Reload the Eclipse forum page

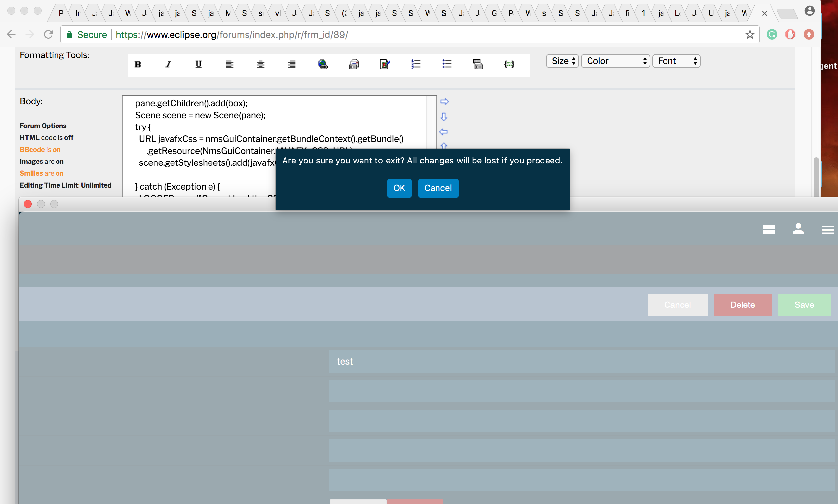coord(48,34)
